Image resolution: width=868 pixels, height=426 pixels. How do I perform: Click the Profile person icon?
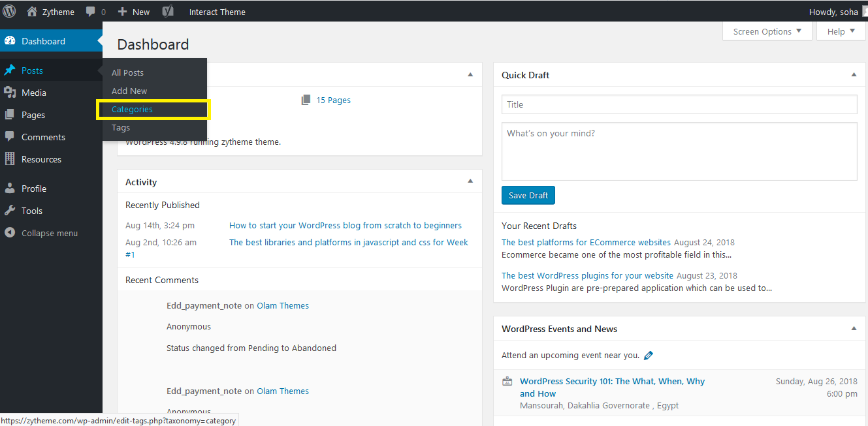coord(10,189)
